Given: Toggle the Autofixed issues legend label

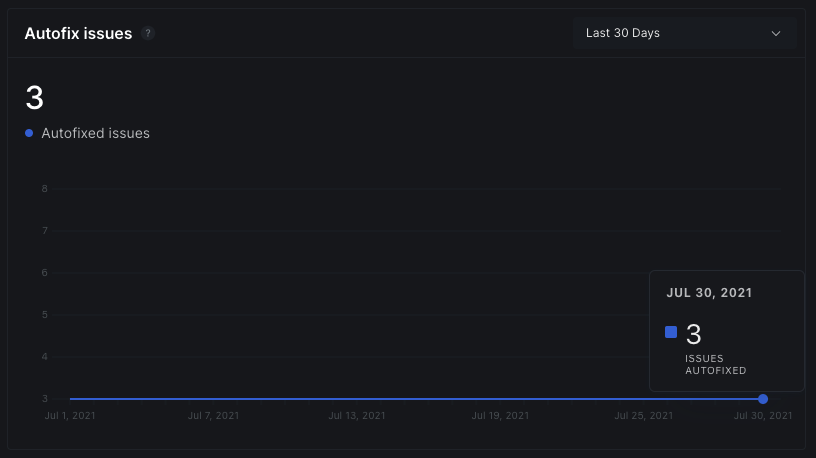Looking at the screenshot, I should click(95, 133).
